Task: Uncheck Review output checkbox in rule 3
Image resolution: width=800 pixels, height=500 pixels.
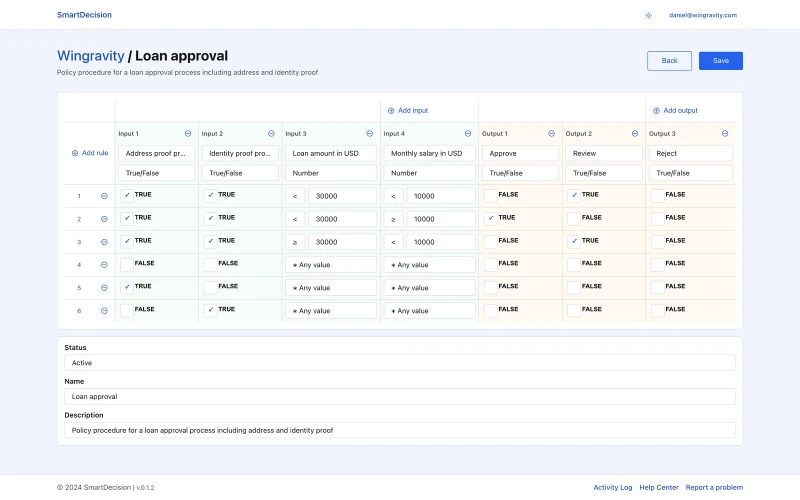Action: tap(574, 241)
